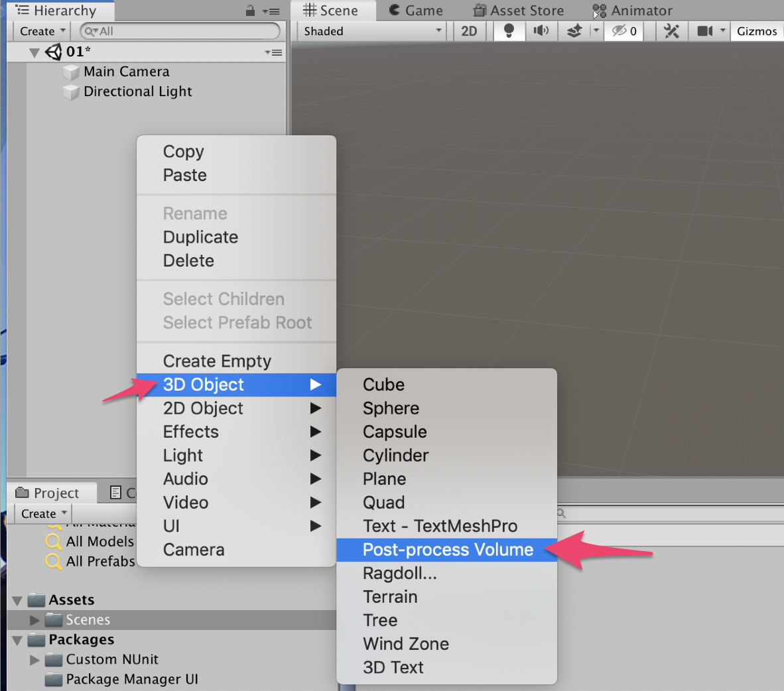Open the Audio submenu

(236, 479)
